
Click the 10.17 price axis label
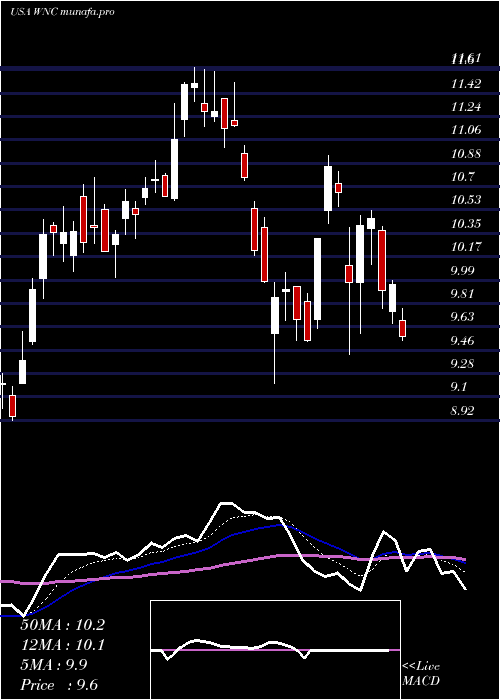[466, 247]
